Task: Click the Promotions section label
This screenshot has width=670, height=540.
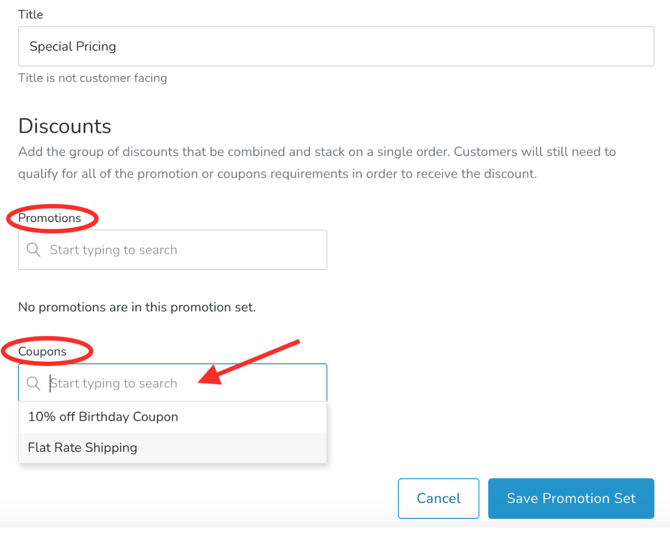Action: (50, 218)
